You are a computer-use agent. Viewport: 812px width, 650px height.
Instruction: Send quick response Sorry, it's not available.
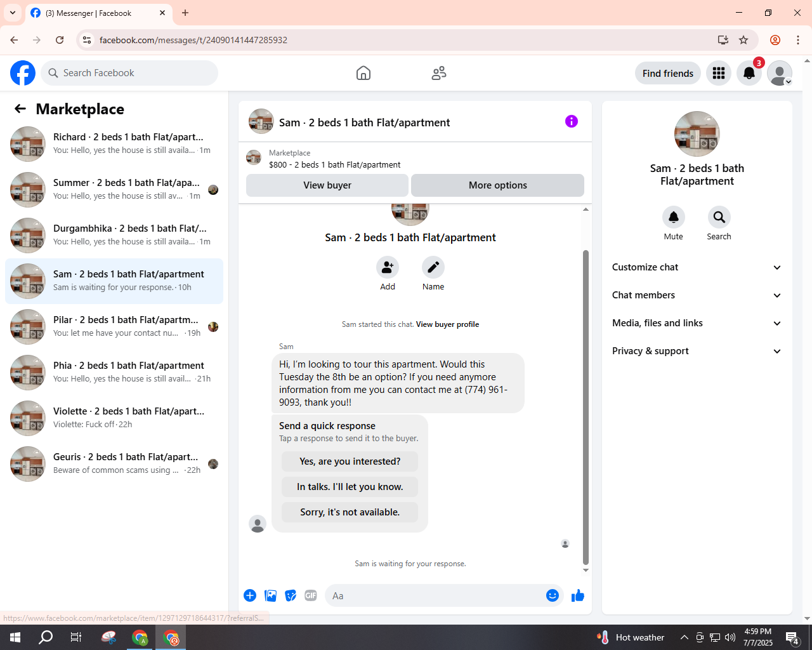point(350,512)
